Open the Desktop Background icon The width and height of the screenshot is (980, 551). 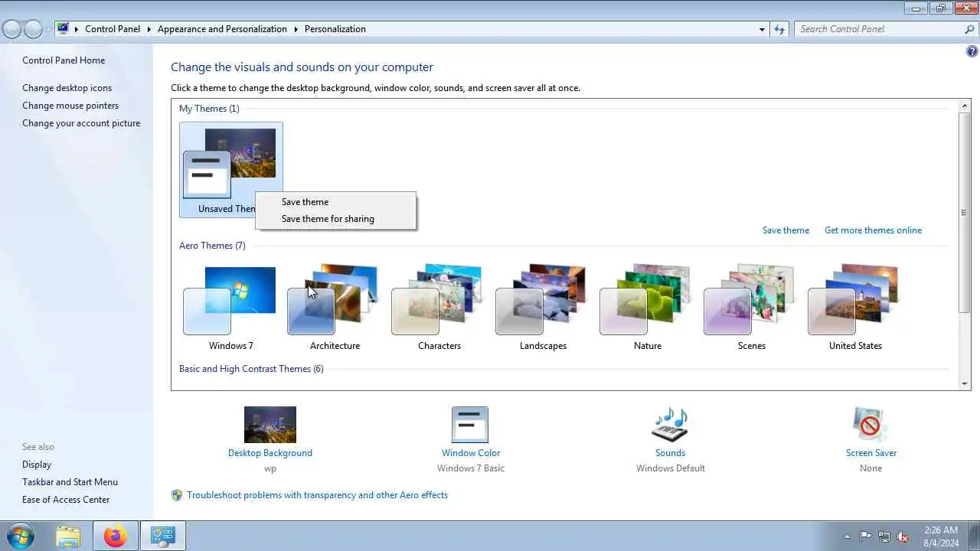269,425
